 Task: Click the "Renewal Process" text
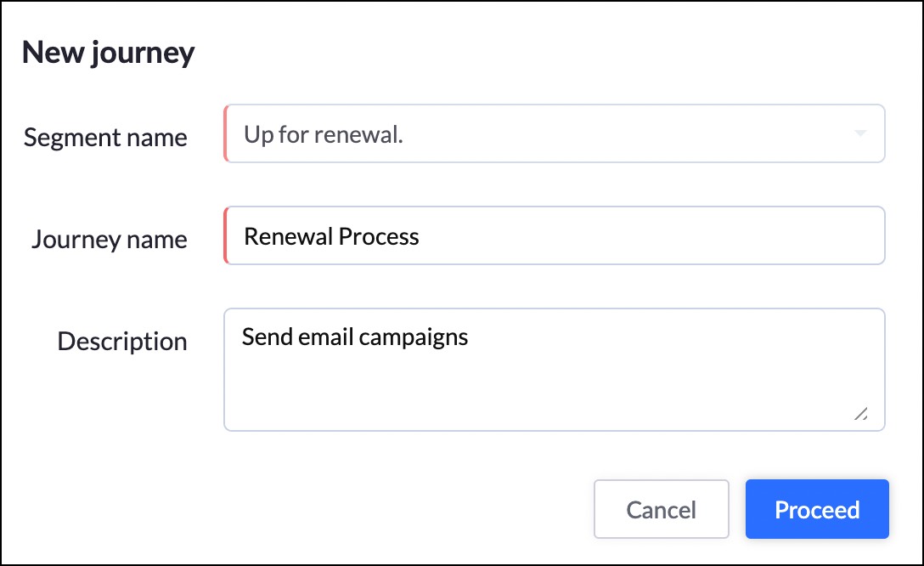(x=331, y=235)
